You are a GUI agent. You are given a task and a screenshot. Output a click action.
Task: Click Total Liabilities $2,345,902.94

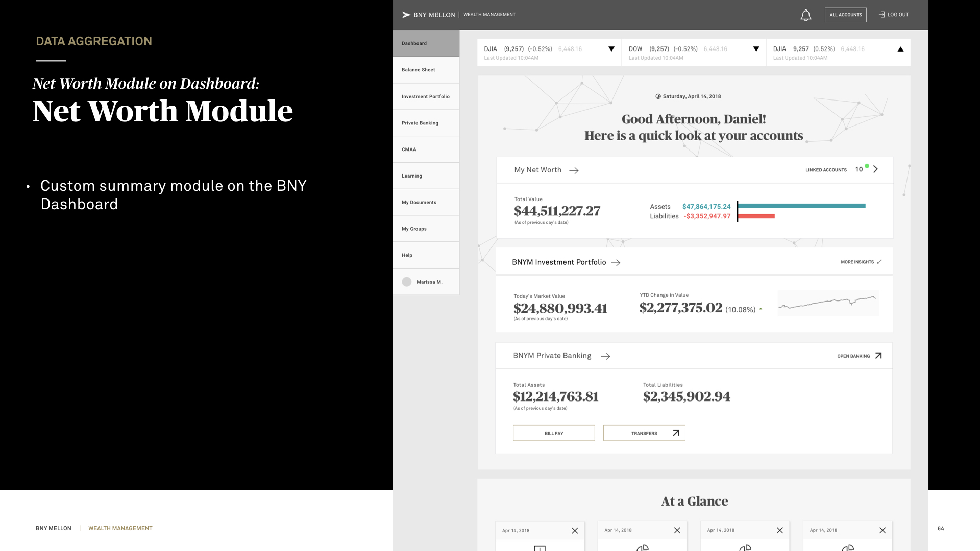[687, 396]
